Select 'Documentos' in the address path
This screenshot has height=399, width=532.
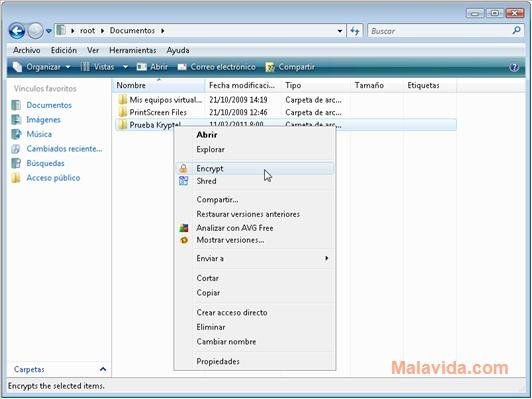tap(132, 31)
